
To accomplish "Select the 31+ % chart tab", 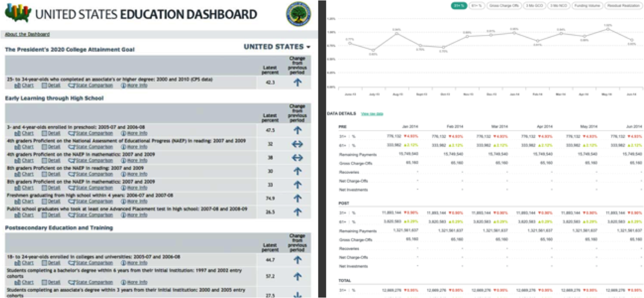I will [x=459, y=6].
